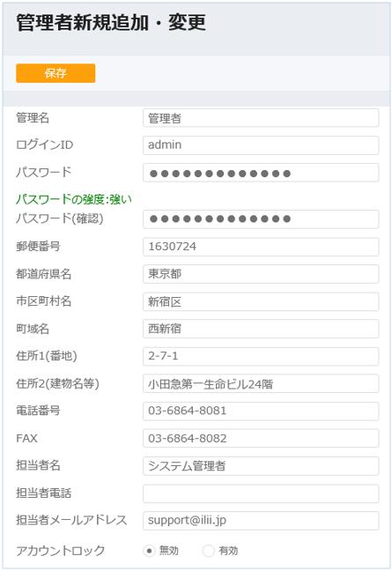Click the empty 担当者電話 field

tap(261, 493)
